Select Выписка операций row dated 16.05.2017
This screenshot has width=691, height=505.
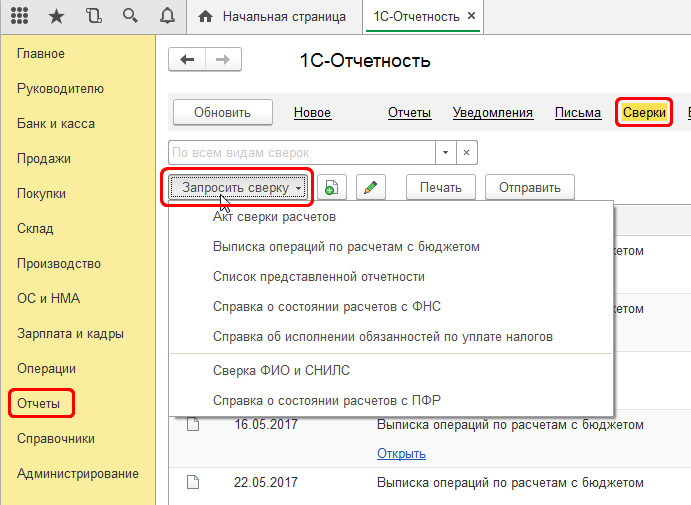pyautogui.click(x=510, y=425)
